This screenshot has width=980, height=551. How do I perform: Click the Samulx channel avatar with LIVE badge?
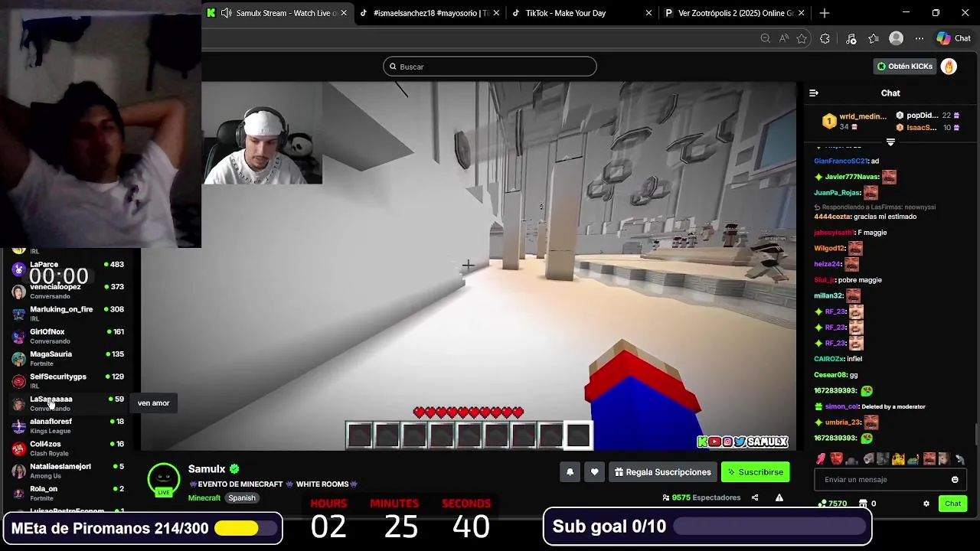(x=163, y=479)
